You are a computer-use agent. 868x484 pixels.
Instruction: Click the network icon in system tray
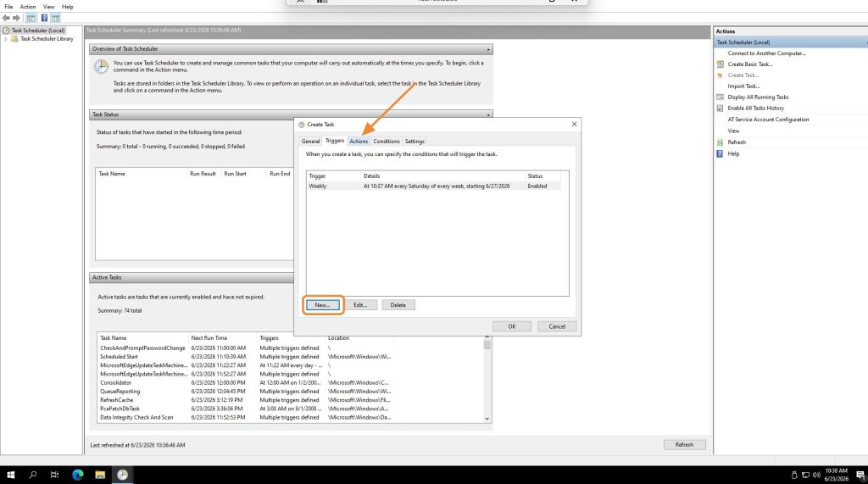point(805,475)
